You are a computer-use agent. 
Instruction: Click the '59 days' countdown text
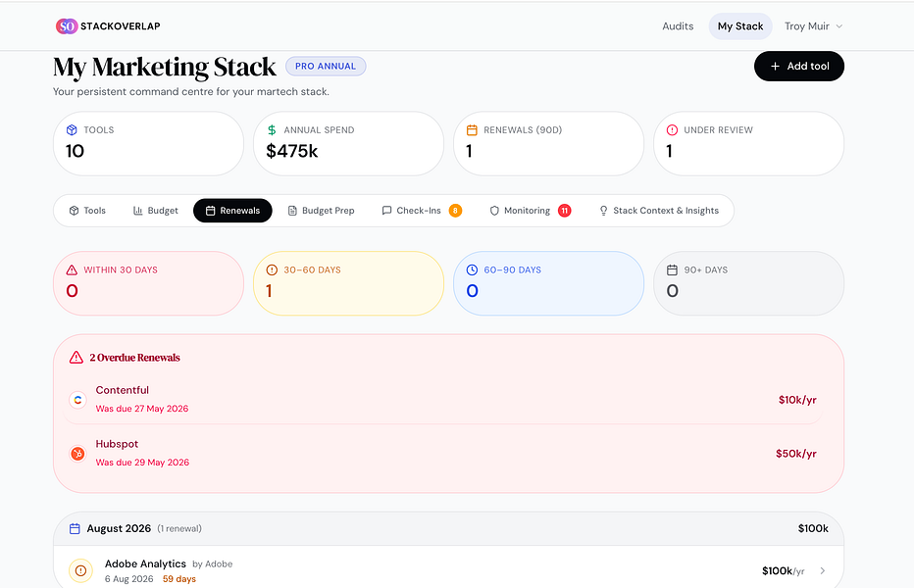pos(179,578)
